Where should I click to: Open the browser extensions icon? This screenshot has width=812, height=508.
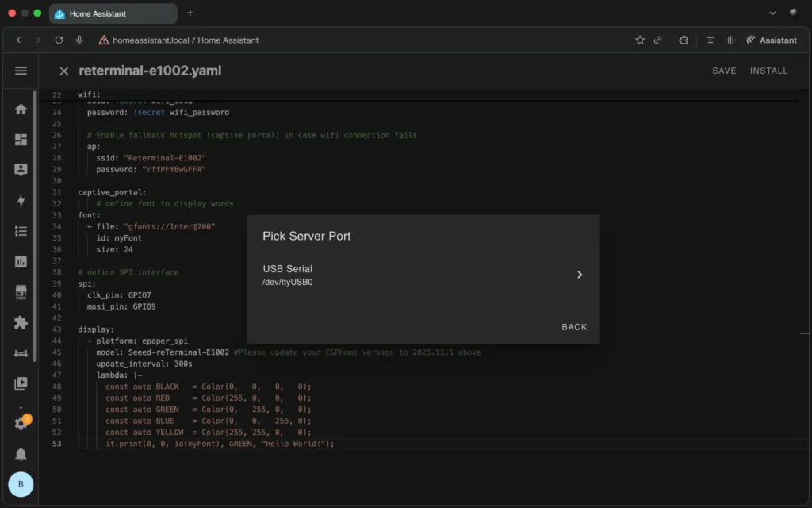(x=684, y=40)
